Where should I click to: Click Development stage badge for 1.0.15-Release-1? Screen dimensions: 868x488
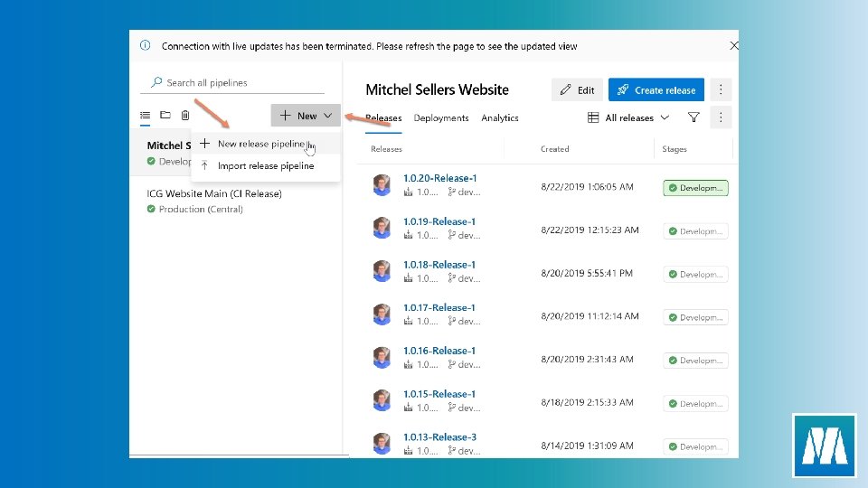(x=695, y=404)
